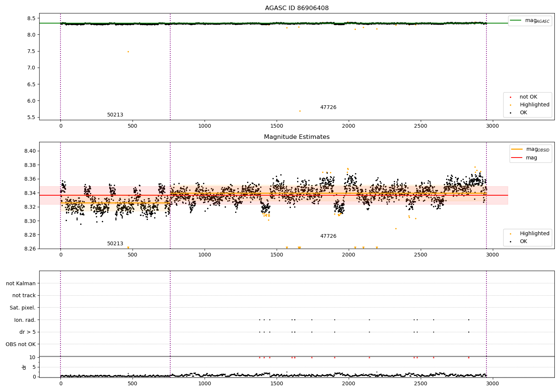Click the 'not track' row label

pyautogui.click(x=24, y=296)
